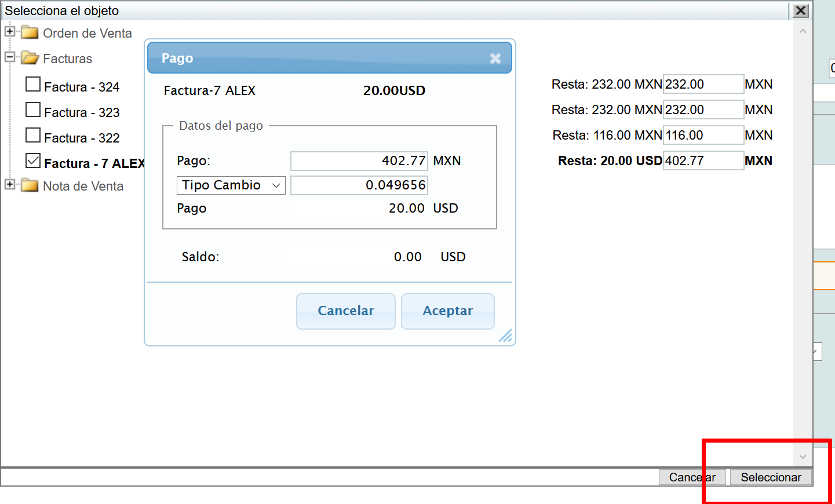Close the Pago dialog with X icon

[495, 59]
